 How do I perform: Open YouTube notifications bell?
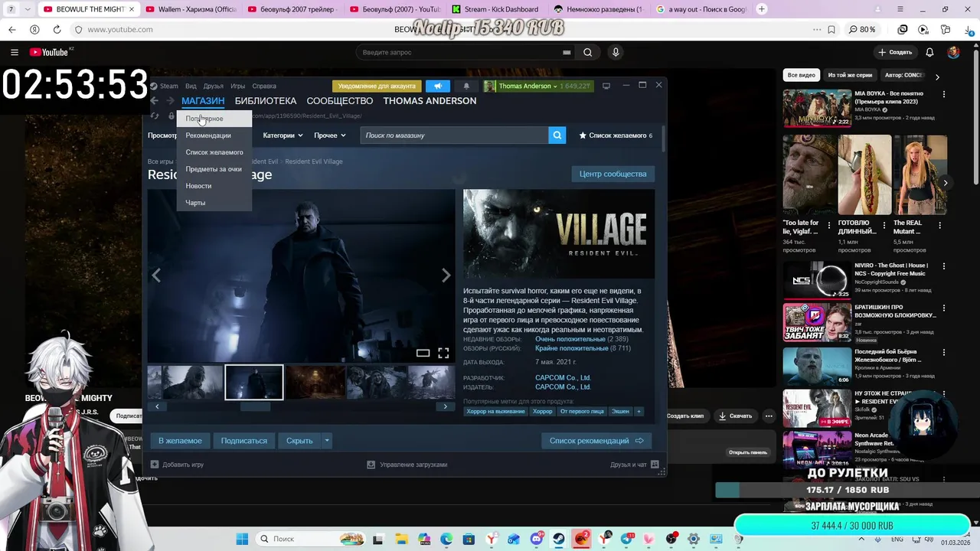pyautogui.click(x=929, y=52)
